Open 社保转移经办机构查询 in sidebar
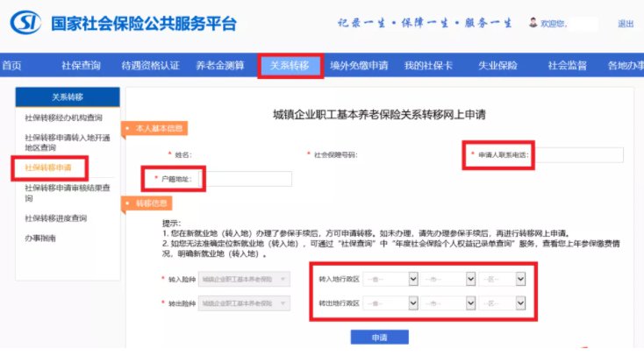Viewport: 644px width, 356px height. (x=64, y=117)
